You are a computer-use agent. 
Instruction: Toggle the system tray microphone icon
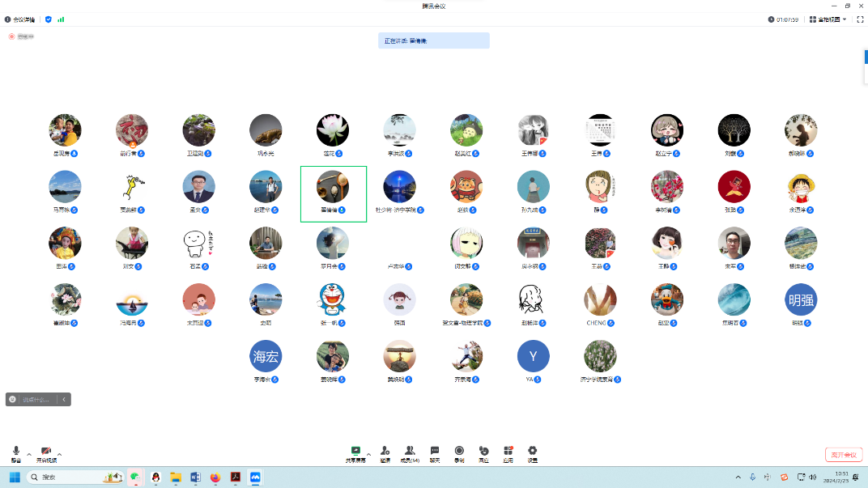pyautogui.click(x=752, y=477)
